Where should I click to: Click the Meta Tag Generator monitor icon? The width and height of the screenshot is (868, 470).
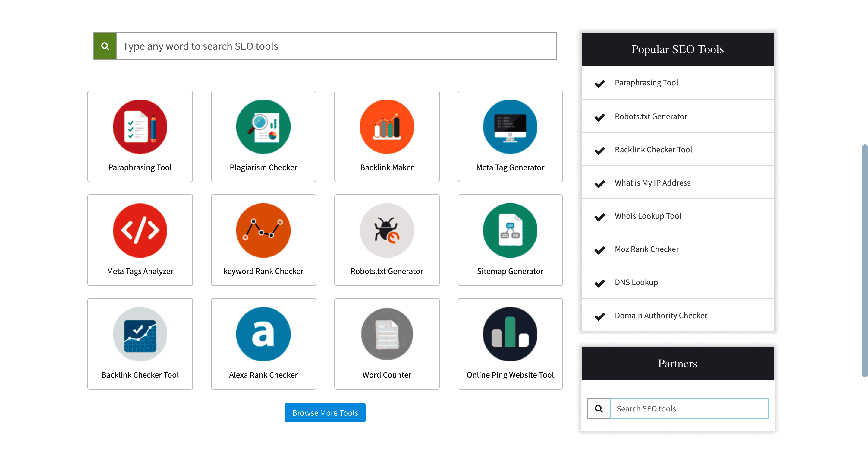coord(510,126)
